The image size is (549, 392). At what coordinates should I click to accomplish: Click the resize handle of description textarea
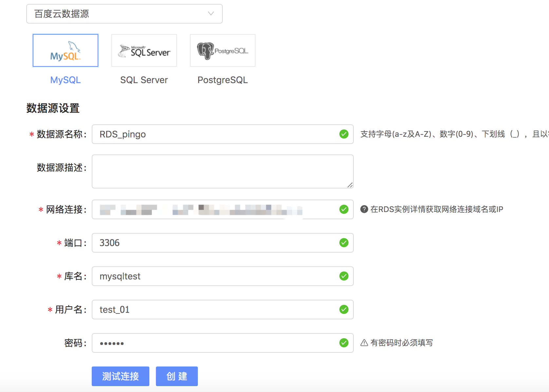tap(350, 185)
